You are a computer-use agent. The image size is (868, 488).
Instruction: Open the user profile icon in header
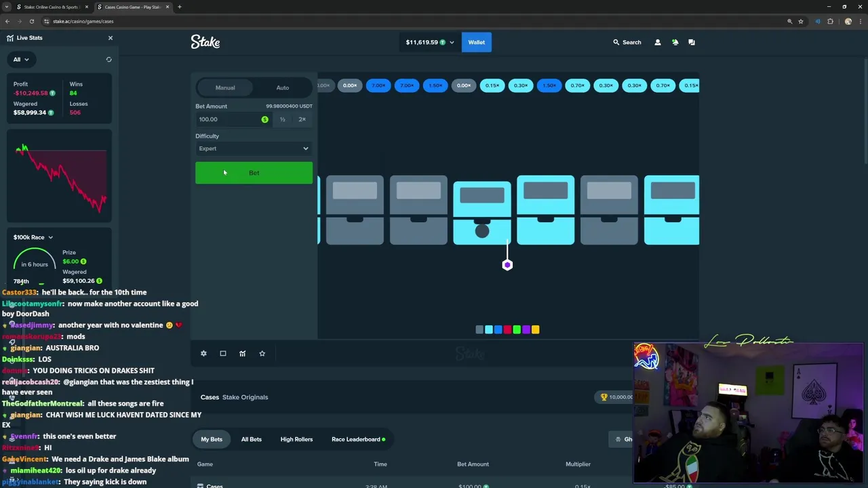(x=657, y=42)
